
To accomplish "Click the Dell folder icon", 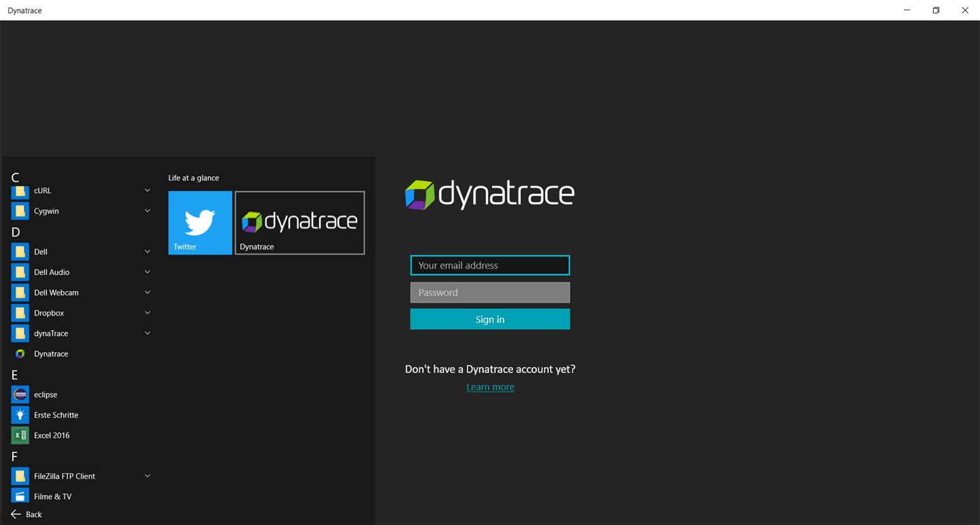I will coord(20,252).
